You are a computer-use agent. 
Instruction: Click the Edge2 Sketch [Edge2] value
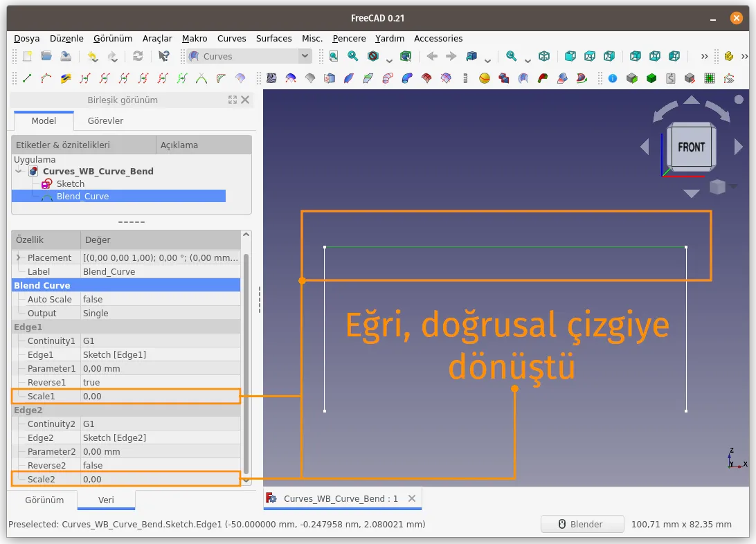click(x=161, y=437)
